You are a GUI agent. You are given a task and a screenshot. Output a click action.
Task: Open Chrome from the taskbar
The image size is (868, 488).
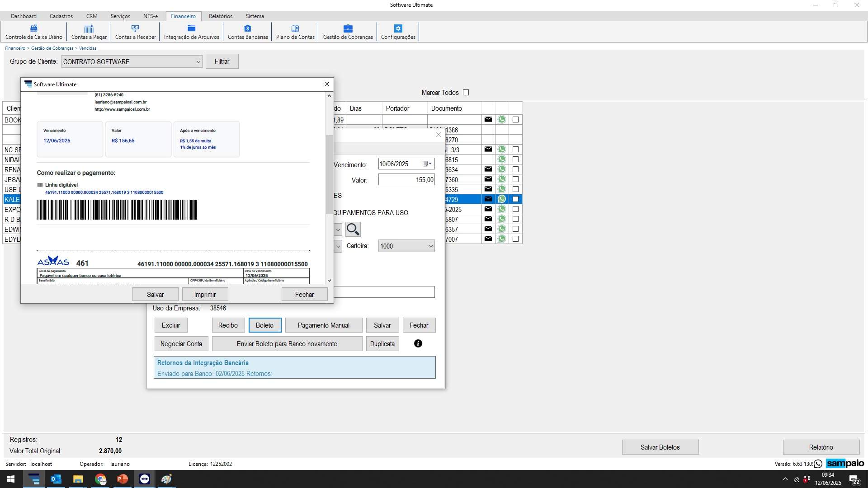click(100, 479)
